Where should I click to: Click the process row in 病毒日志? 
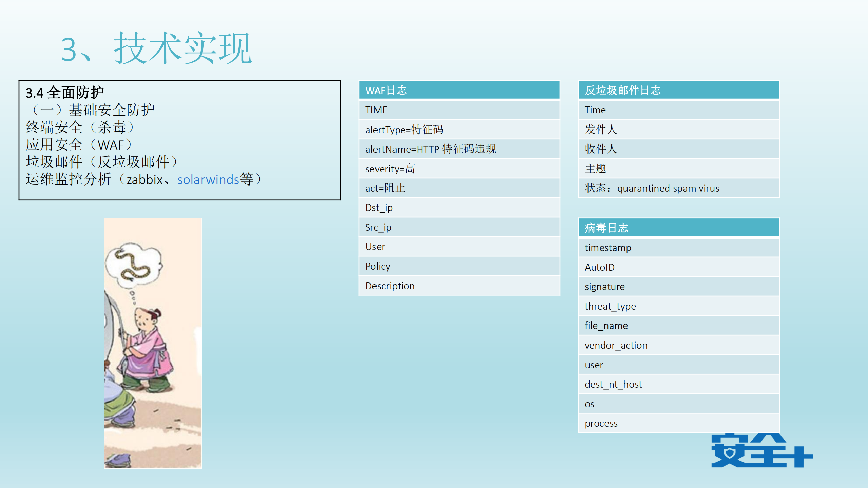[x=678, y=423]
